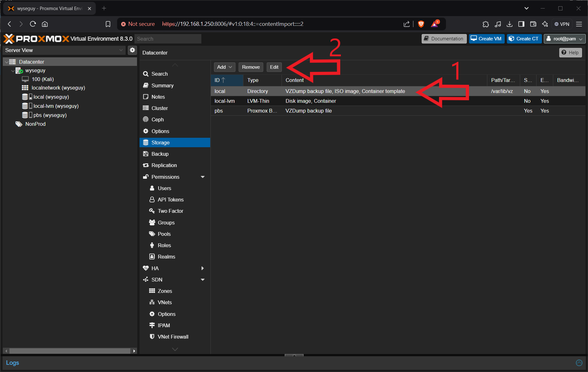Open the Two Factor item
The image size is (588, 372).
click(x=175, y=211)
